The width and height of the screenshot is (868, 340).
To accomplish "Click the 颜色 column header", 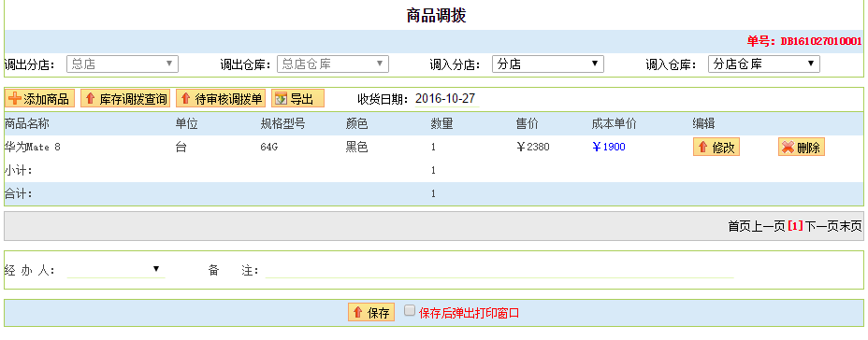I will coord(356,124).
